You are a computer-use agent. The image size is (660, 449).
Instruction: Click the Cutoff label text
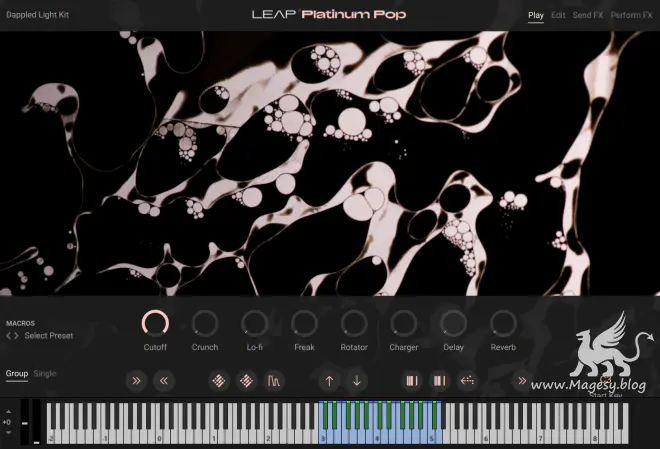155,347
